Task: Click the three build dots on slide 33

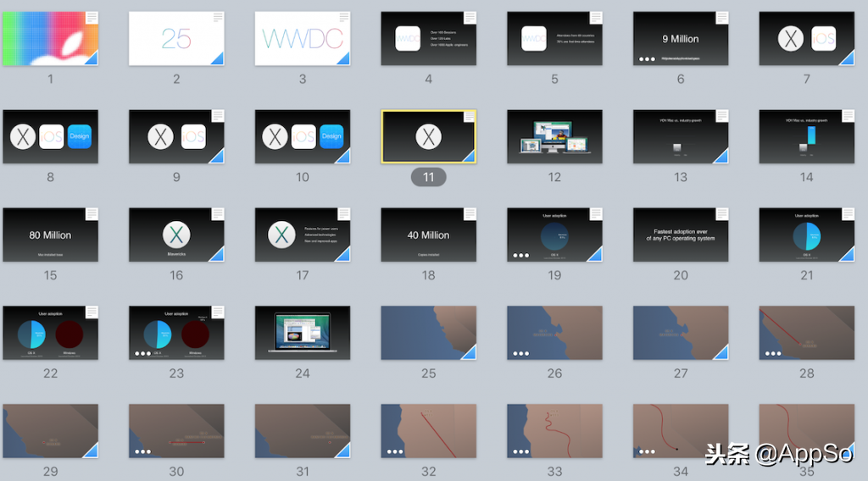Action: coord(521,451)
